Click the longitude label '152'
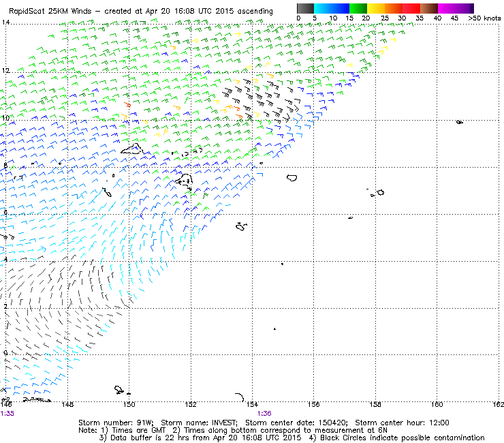Screen dimensions: 504x443 pyautogui.click(x=191, y=404)
